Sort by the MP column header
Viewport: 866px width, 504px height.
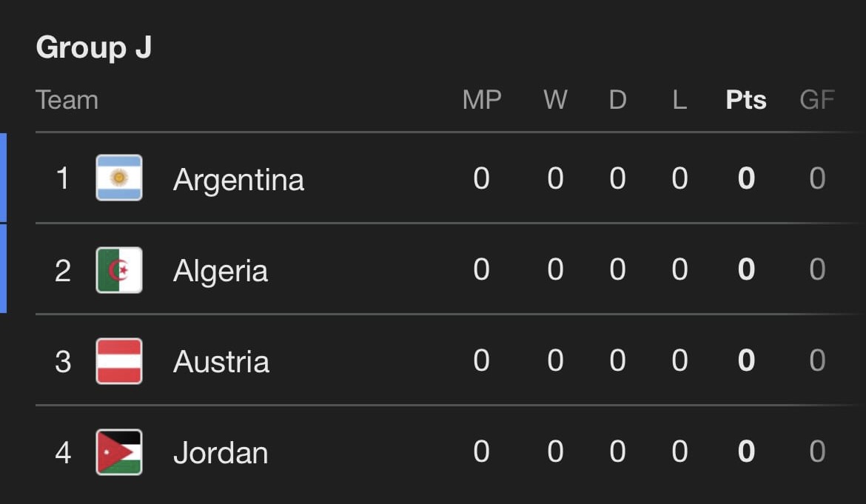pos(482,100)
